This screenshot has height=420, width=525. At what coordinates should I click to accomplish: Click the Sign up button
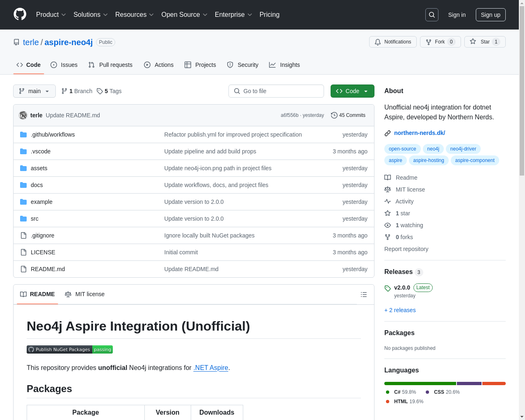491,15
